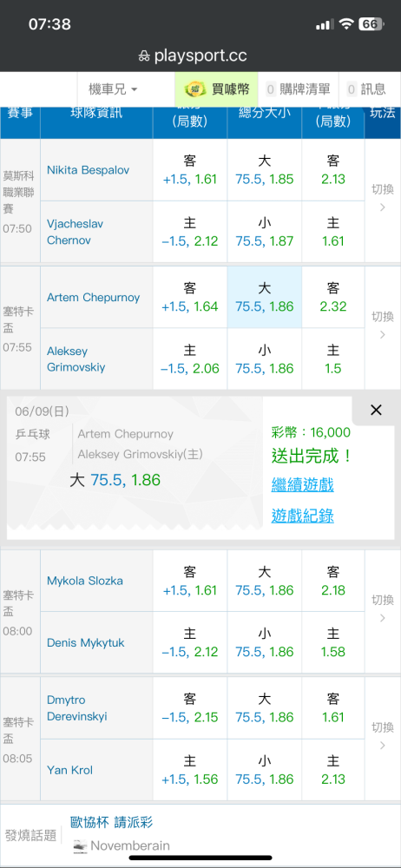The image size is (401, 868).
Task: Open the 購牌清單 purchase list
Action: [x=298, y=89]
